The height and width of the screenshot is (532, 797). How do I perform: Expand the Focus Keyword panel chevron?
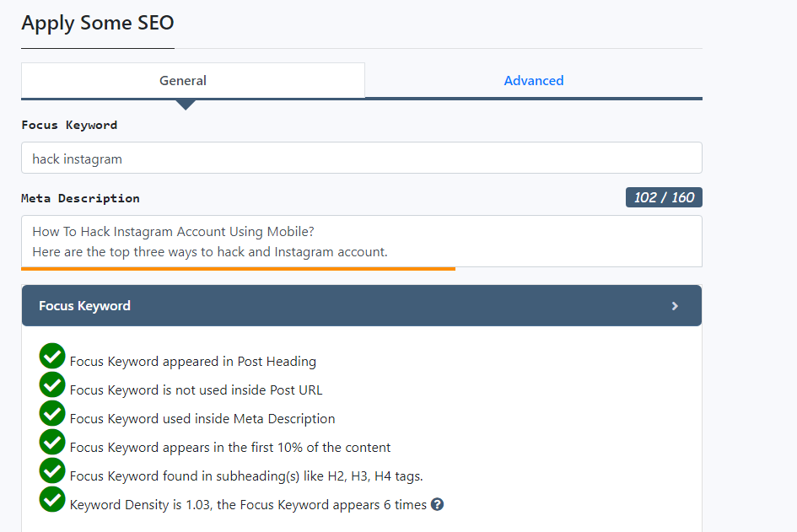(675, 305)
